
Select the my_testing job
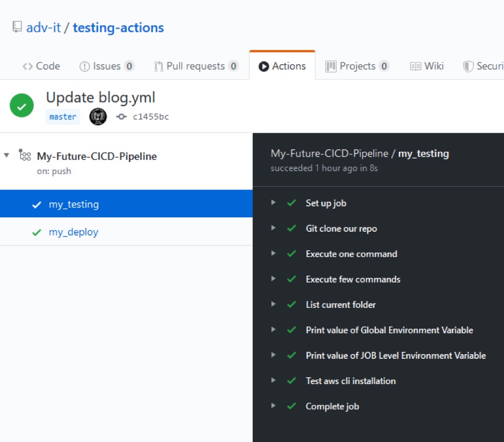(74, 204)
